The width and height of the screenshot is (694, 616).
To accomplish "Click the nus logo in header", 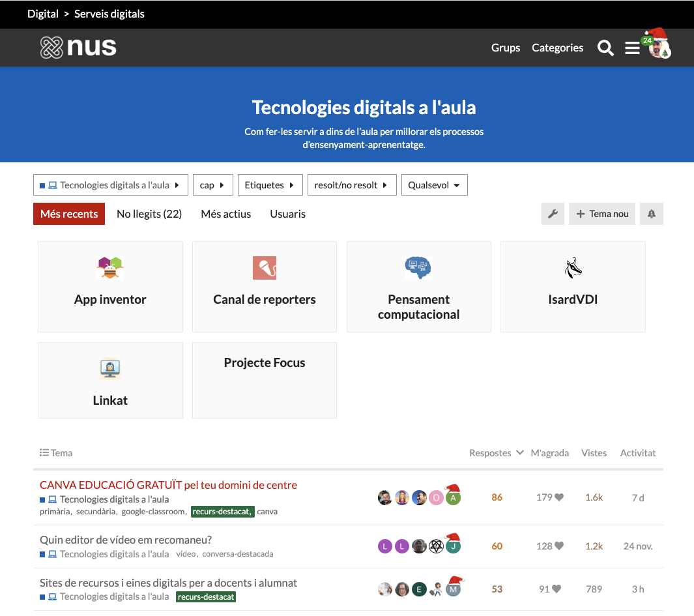I will [78, 48].
